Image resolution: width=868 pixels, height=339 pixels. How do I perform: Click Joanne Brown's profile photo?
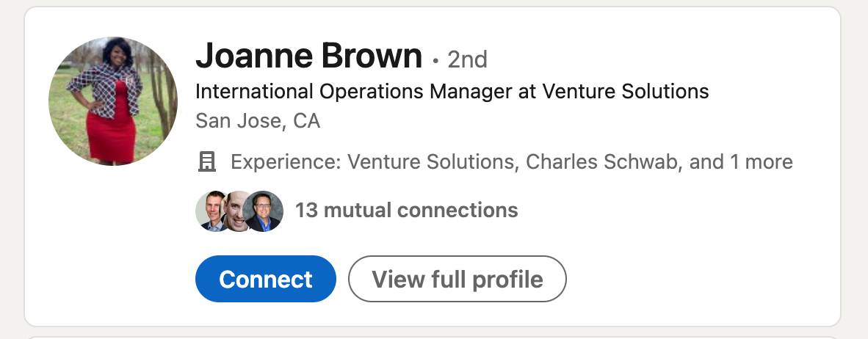[x=112, y=101]
